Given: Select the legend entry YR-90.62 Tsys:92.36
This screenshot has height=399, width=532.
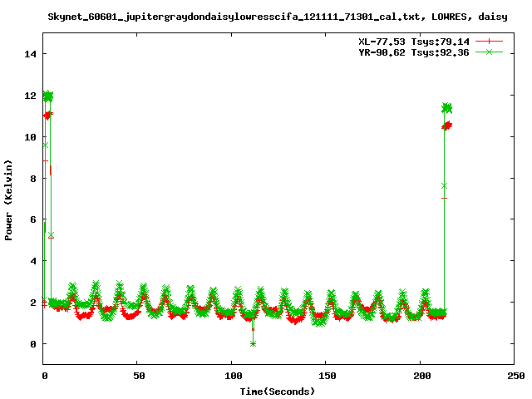Looking at the screenshot, I should point(414,52).
